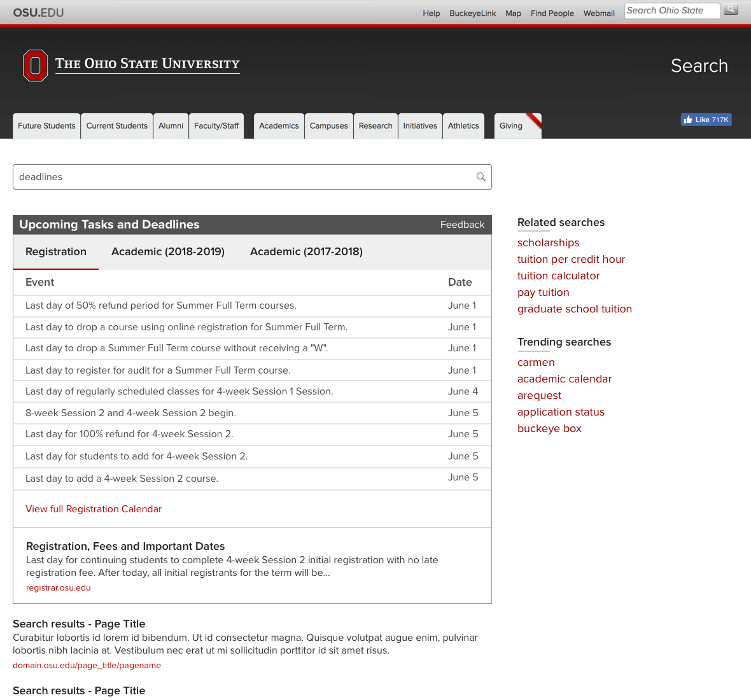The image size is (751, 700).
Task: Click the Feedback link in deadlines header
Action: [x=462, y=225]
